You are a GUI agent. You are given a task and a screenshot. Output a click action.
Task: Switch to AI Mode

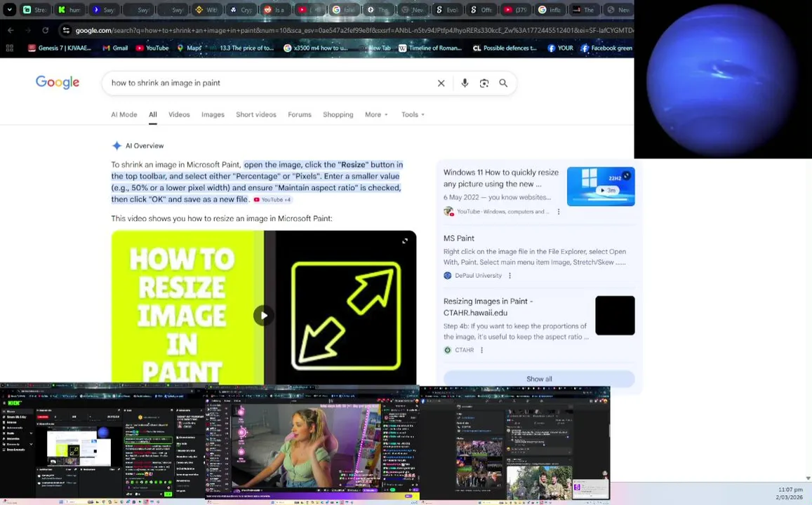124,114
